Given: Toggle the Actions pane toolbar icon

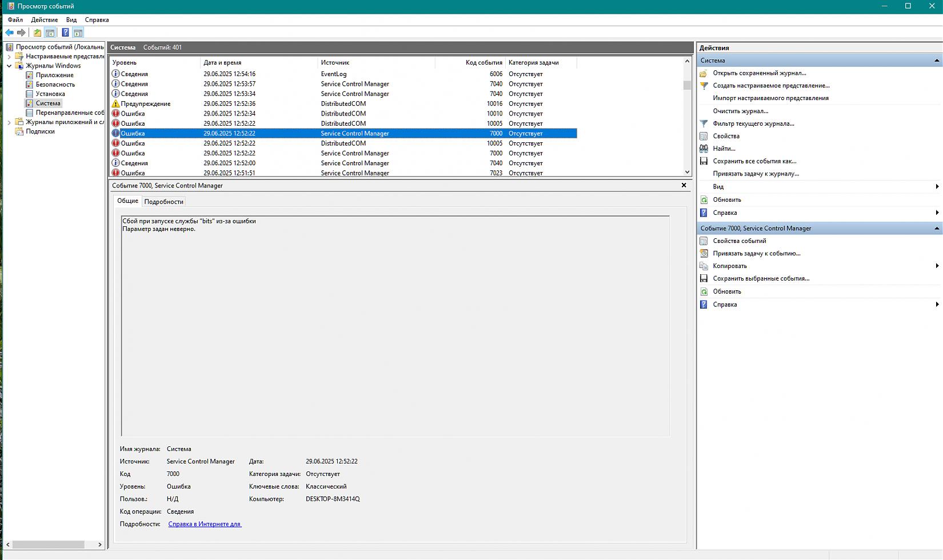Looking at the screenshot, I should [x=78, y=33].
